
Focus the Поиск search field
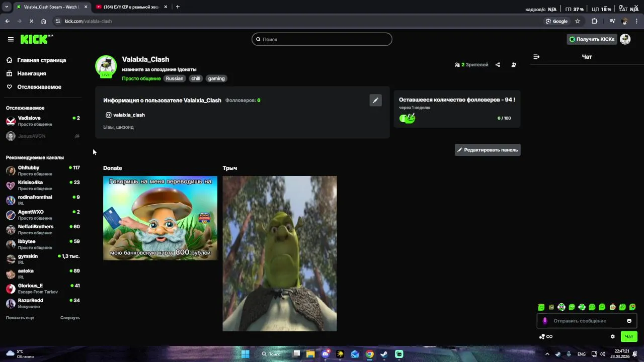322,39
